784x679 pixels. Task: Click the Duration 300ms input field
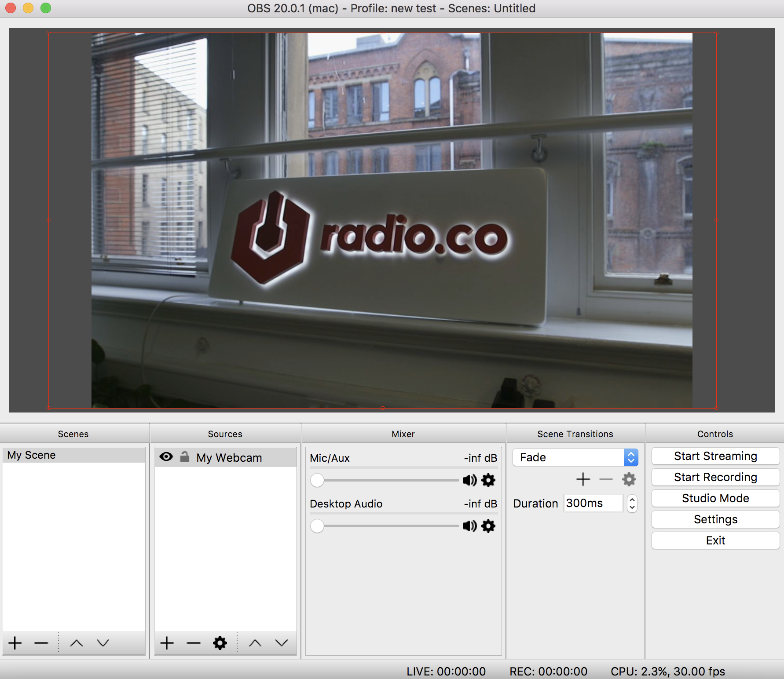tap(593, 503)
